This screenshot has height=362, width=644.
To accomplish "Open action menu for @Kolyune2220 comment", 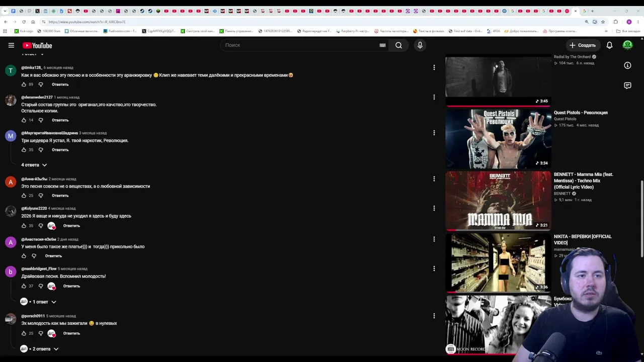I will [x=434, y=208].
